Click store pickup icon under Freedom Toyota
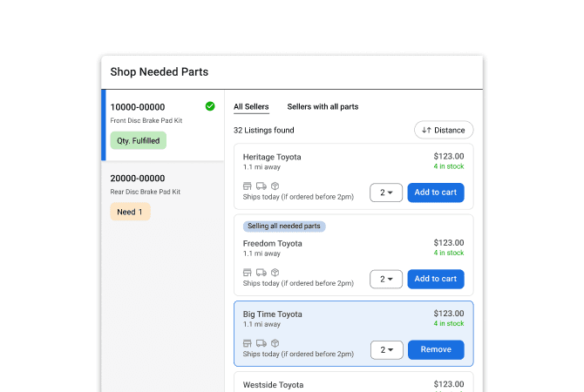This screenshot has width=584, height=392. pyautogui.click(x=248, y=272)
